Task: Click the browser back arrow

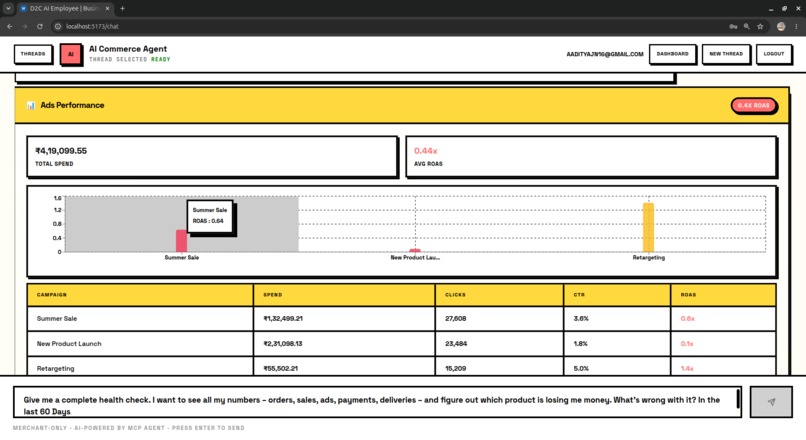Action: coord(10,26)
